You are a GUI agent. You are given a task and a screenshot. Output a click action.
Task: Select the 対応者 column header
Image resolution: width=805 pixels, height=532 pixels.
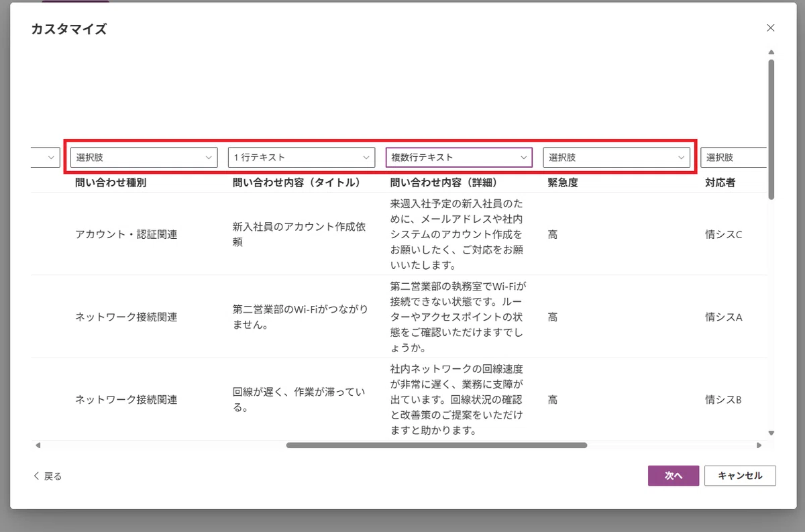[720, 182]
